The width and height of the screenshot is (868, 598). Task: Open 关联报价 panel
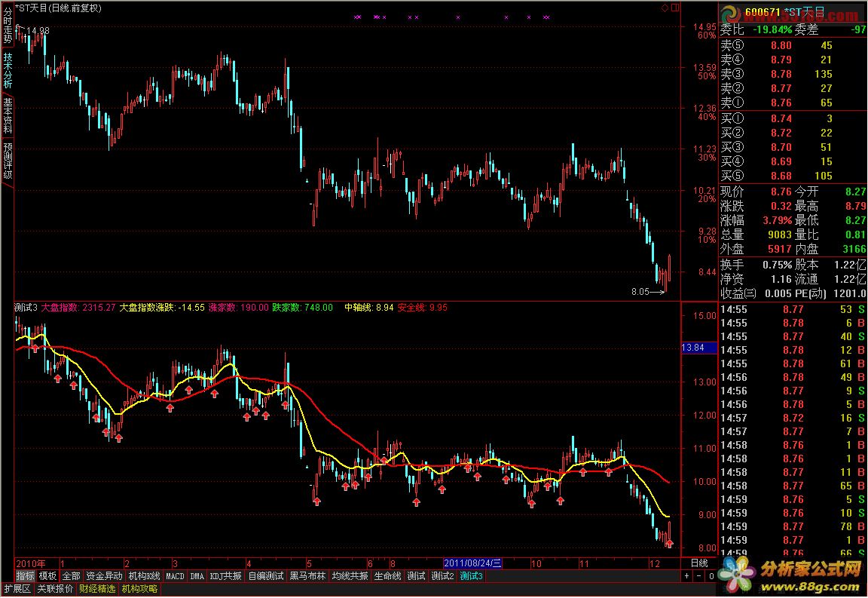(x=55, y=589)
